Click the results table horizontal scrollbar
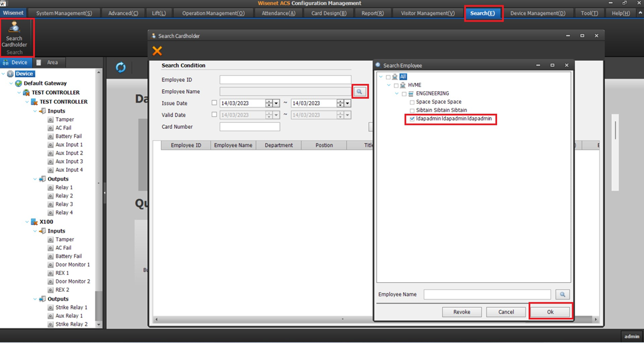Viewport: 644px width, 343px height. (x=343, y=319)
